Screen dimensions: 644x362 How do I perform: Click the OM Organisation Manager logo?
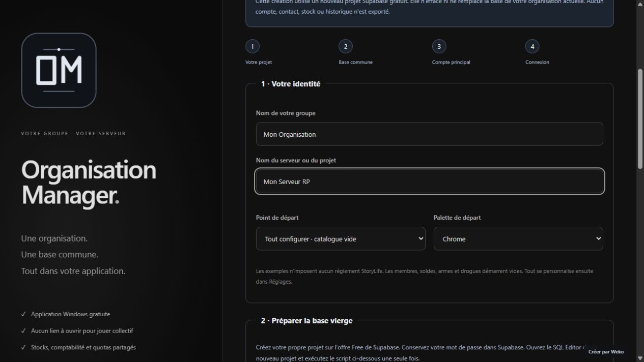pos(59,70)
